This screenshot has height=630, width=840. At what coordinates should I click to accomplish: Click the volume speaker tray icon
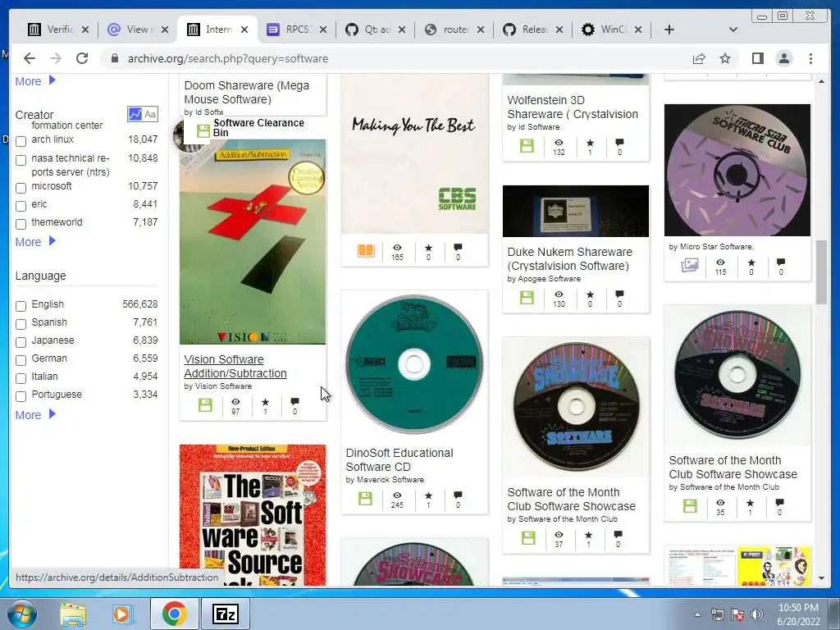click(757, 614)
